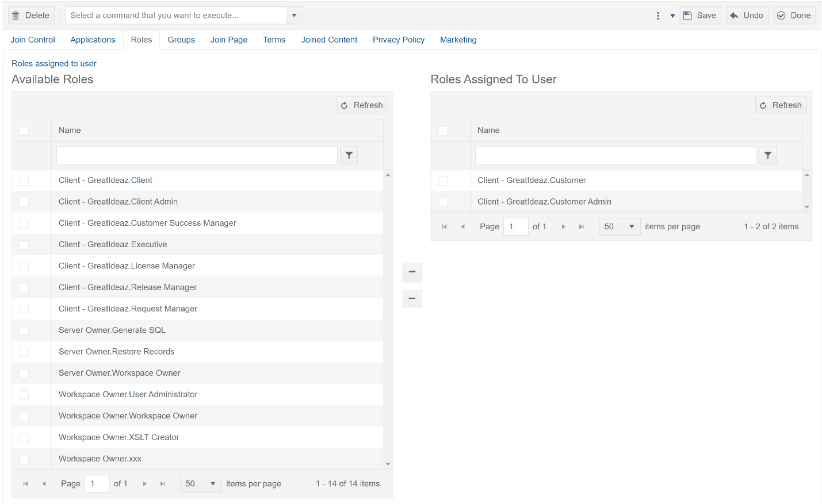Click the vertical three-dot more options icon
The image size is (822, 504).
[x=658, y=16]
